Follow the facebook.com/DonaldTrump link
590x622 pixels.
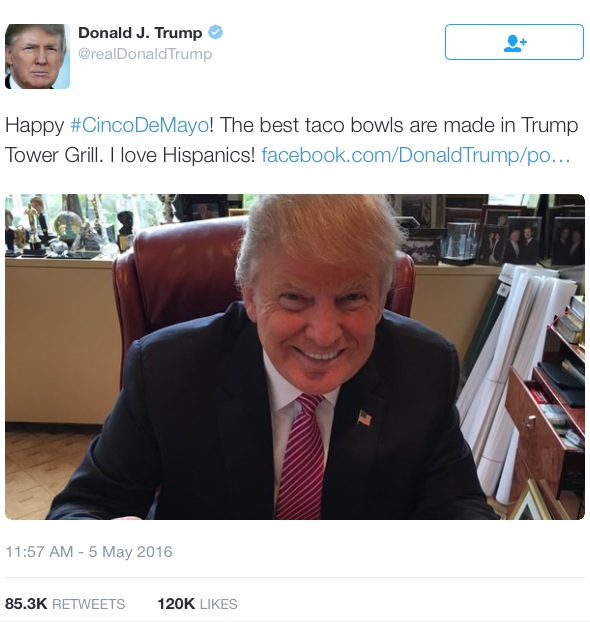tap(416, 155)
